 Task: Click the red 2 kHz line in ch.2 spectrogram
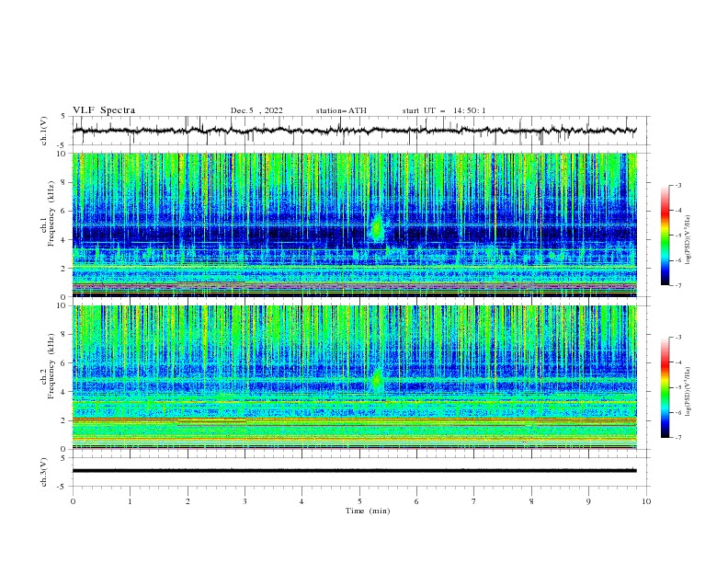click(355, 419)
